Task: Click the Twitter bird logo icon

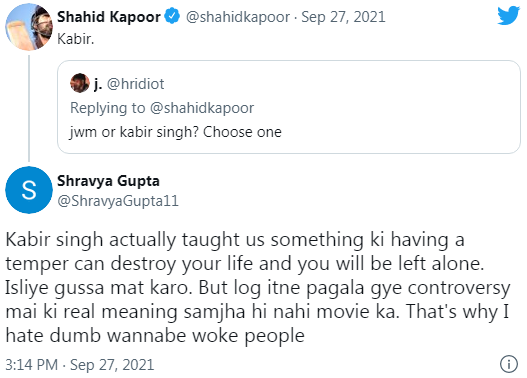Action: (509, 15)
